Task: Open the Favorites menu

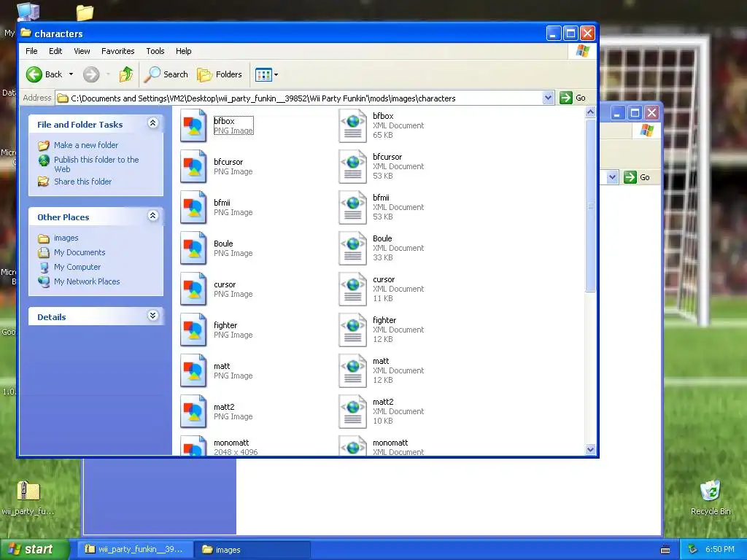Action: pyautogui.click(x=117, y=51)
